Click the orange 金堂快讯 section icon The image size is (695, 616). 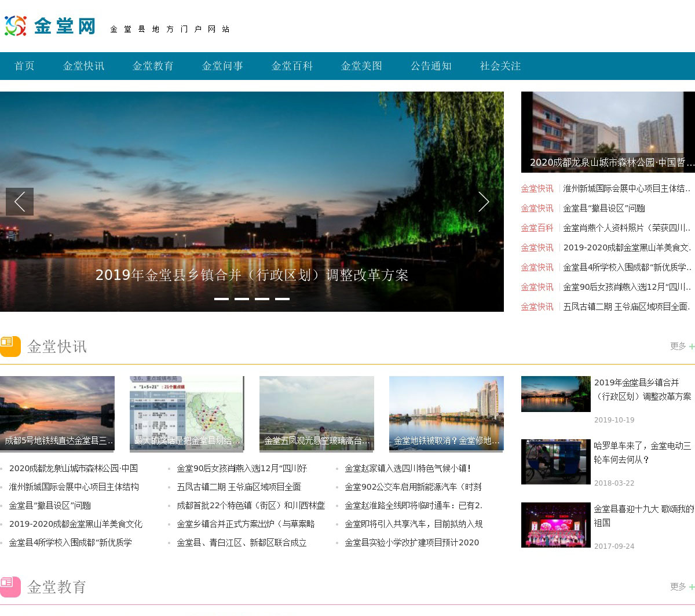coord(10,346)
